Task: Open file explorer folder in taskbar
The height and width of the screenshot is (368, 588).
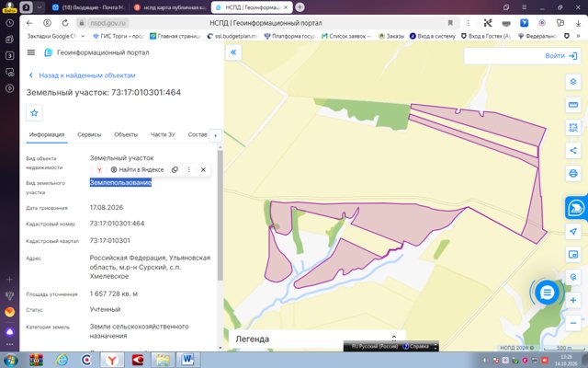Action: [163, 360]
